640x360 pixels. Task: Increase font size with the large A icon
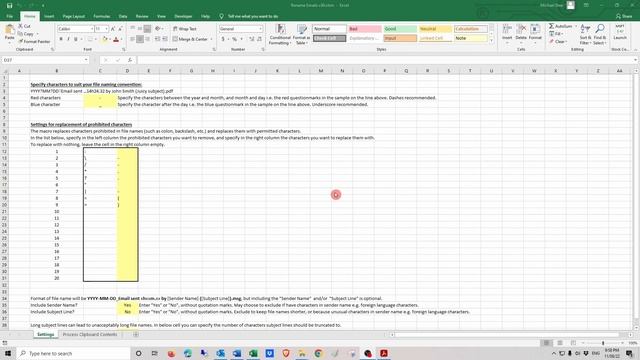point(113,29)
